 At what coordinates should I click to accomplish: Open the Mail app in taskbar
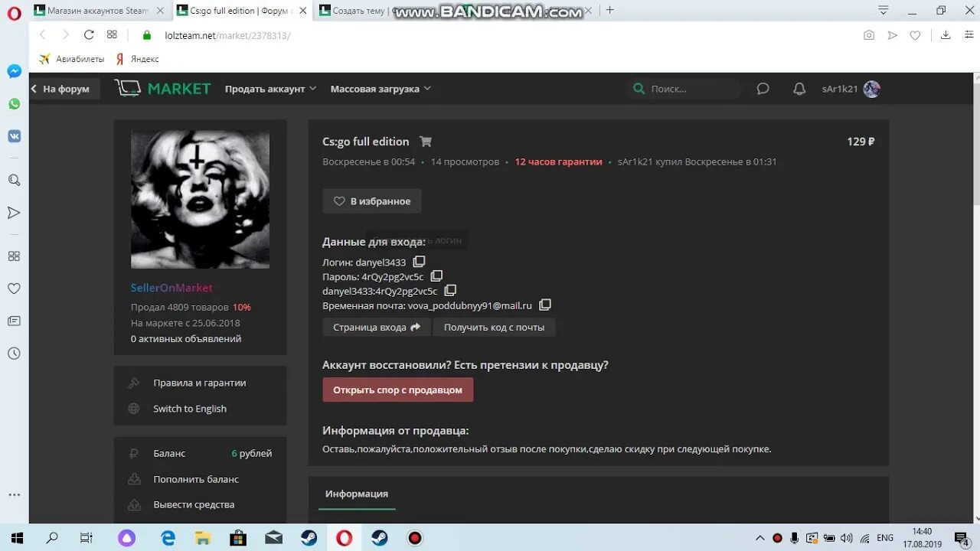(273, 538)
